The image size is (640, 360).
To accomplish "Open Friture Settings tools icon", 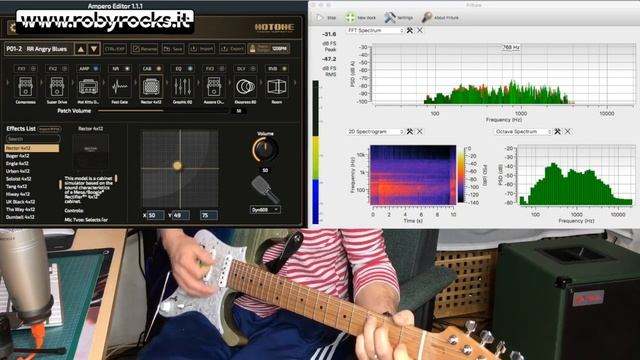I will (x=390, y=17).
